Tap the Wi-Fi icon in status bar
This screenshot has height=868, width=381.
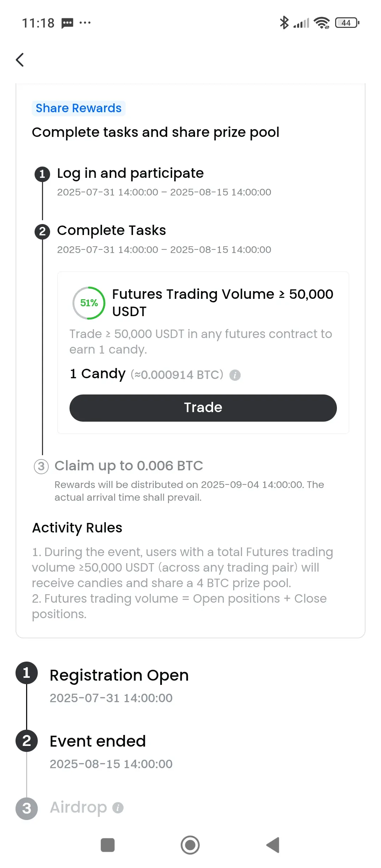[322, 23]
